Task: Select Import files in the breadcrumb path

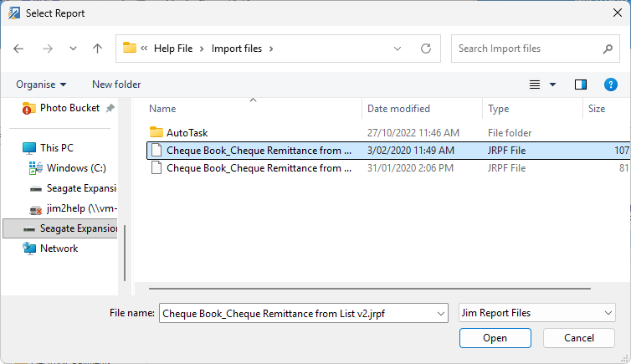Action: [x=237, y=49]
